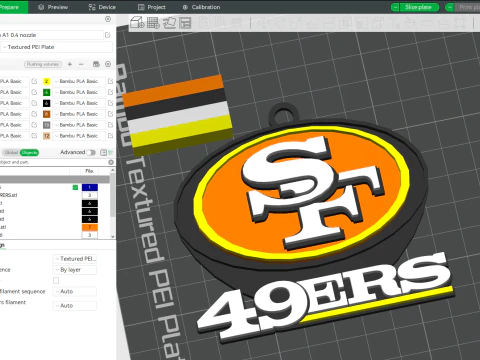The height and width of the screenshot is (360, 480).
Task: Open filament 6 Bambu PLA Basic dropdown
Action: [x=79, y=103]
